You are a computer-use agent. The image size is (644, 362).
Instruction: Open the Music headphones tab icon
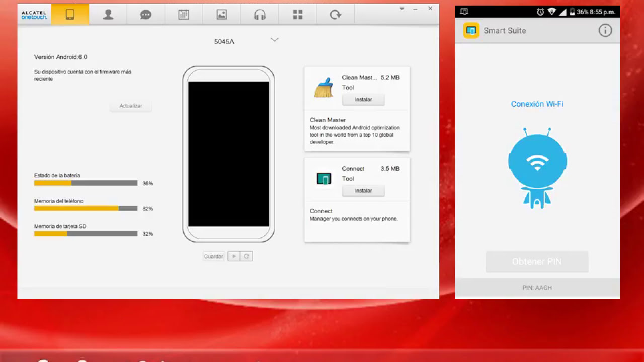[260, 15]
